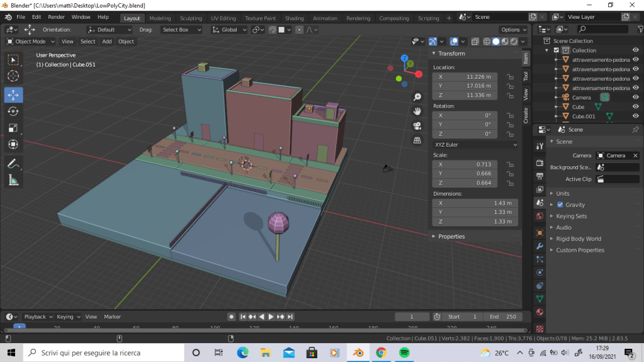Open the XYZ Euler rotation mode dropdown
This screenshot has width=644, height=362.
pyautogui.click(x=475, y=144)
